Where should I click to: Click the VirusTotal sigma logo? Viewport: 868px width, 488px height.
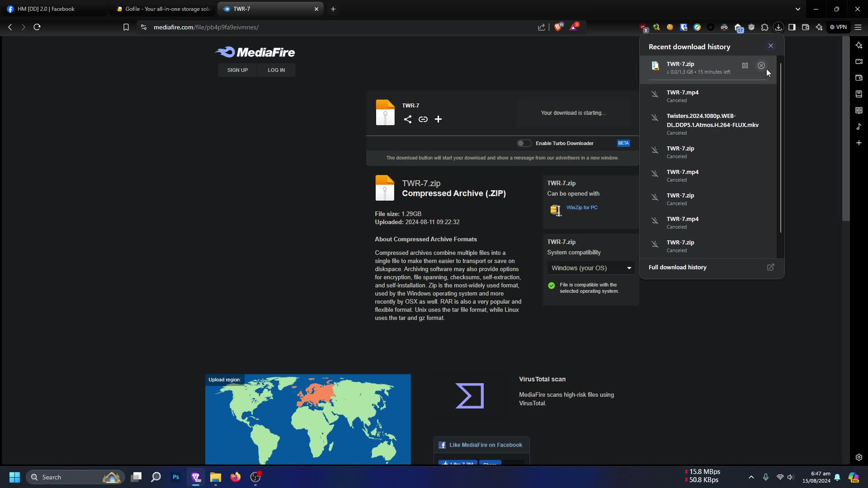470,396
